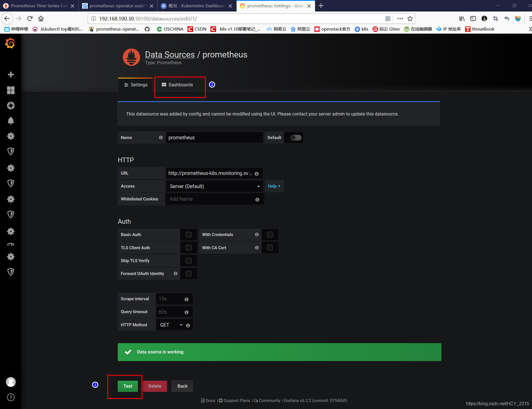Click info icon beside HTTP Method dropdown

point(188,325)
